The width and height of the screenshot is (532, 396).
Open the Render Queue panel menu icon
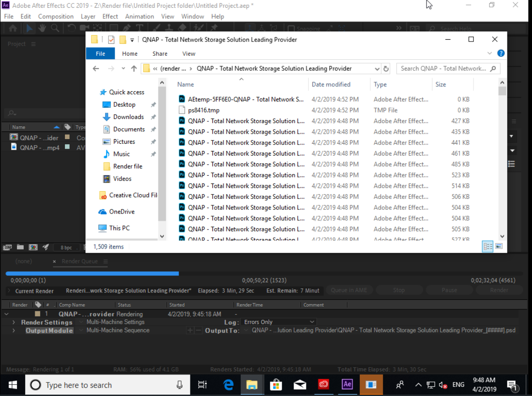point(105,261)
